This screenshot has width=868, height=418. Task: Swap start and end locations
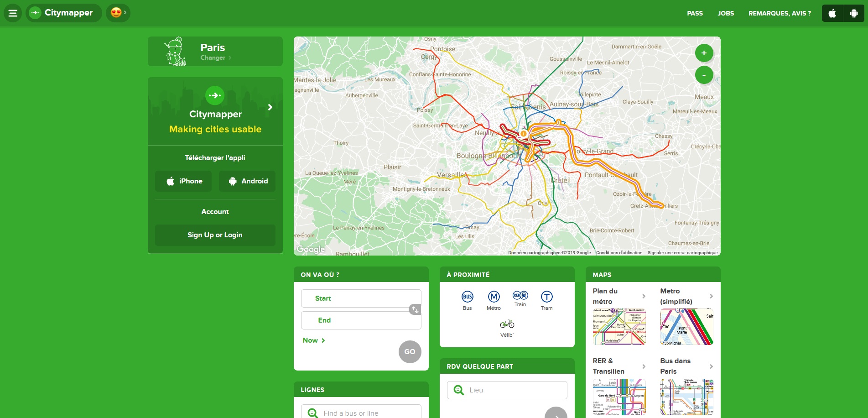(415, 309)
